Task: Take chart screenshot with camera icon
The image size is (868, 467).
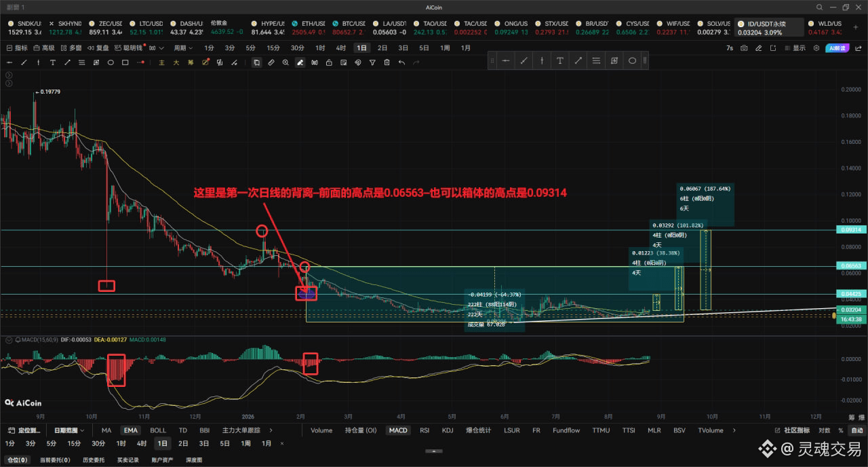Action: (744, 48)
